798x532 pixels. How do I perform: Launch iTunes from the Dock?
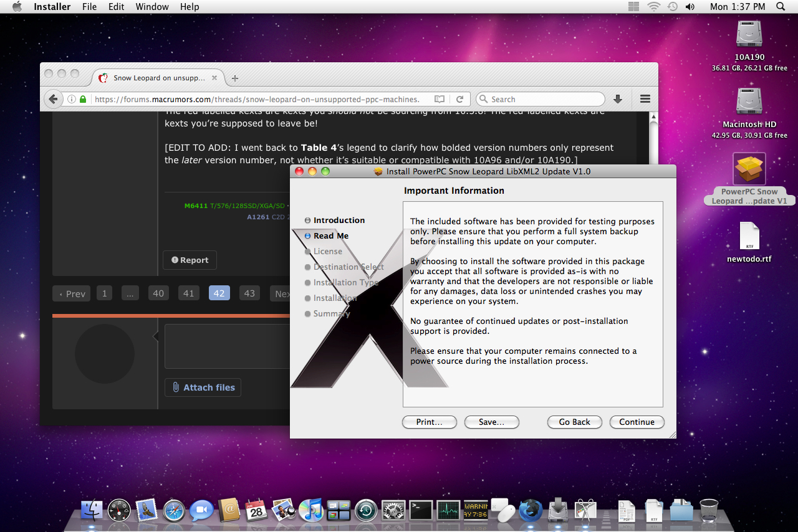(x=310, y=510)
